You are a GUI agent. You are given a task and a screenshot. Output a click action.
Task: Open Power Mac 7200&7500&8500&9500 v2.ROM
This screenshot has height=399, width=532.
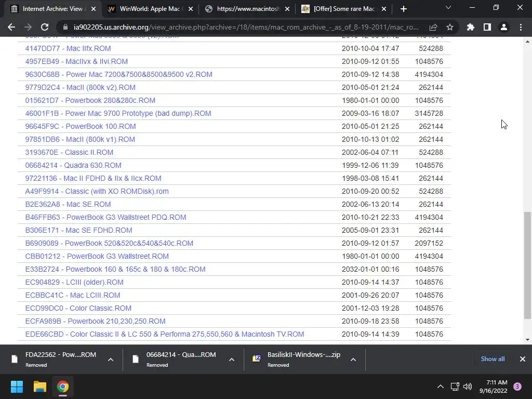pos(119,74)
